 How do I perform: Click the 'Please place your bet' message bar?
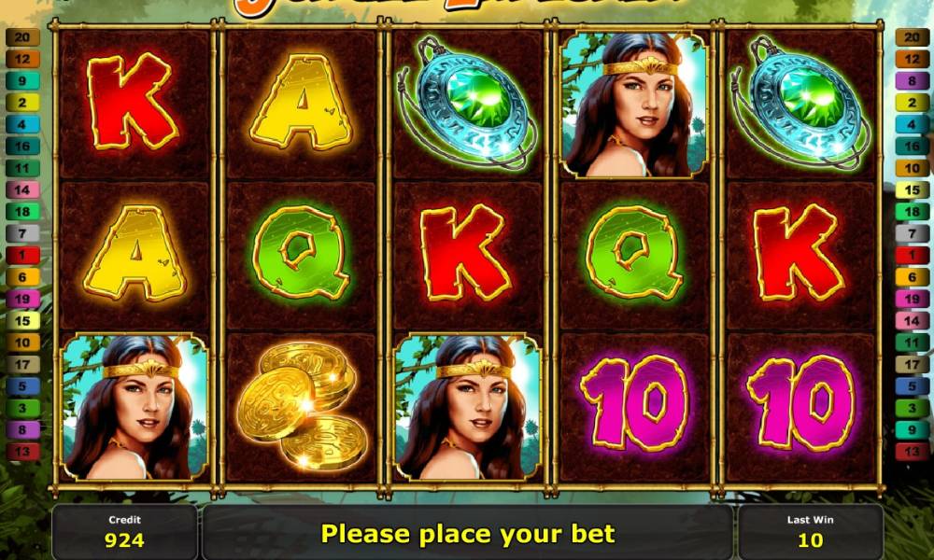tap(468, 533)
